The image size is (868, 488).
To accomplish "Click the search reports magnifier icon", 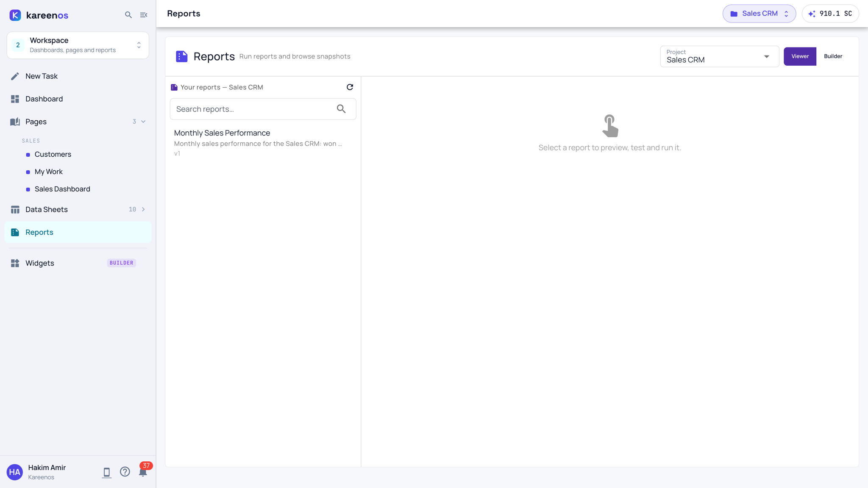I will click(x=341, y=109).
